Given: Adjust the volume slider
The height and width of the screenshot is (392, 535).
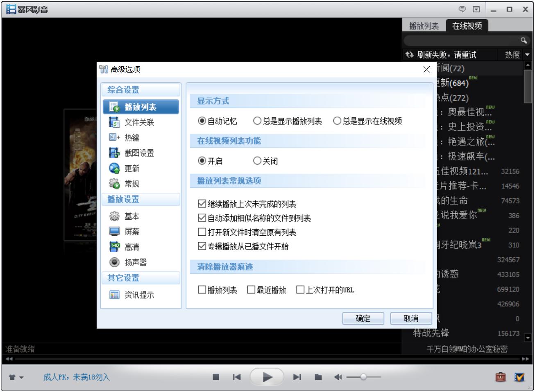Looking at the screenshot, I should tap(363, 377).
